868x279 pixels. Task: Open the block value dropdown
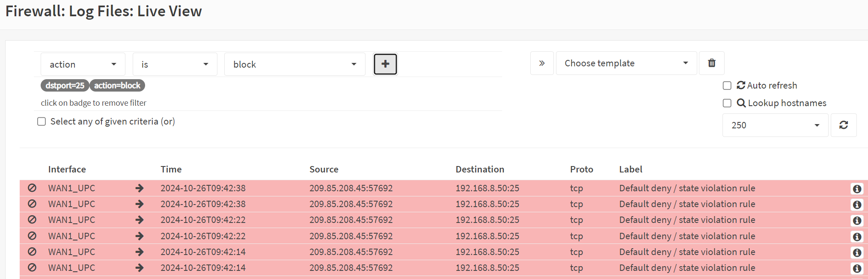point(295,64)
